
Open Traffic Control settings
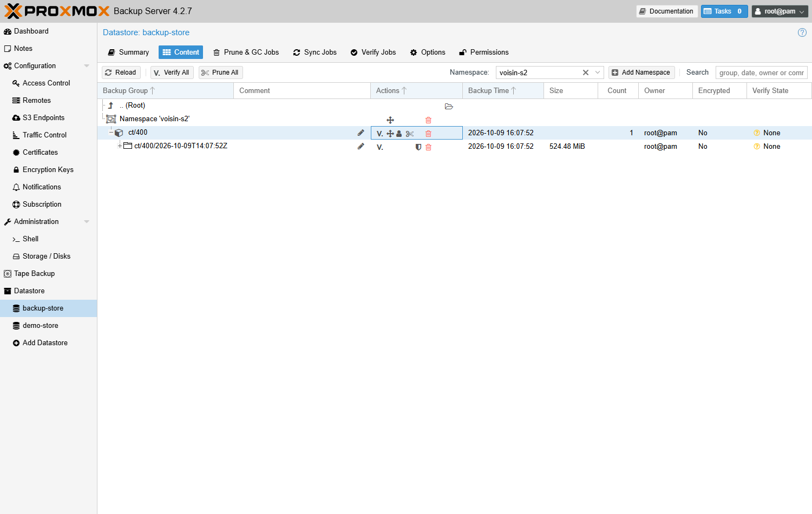point(48,135)
